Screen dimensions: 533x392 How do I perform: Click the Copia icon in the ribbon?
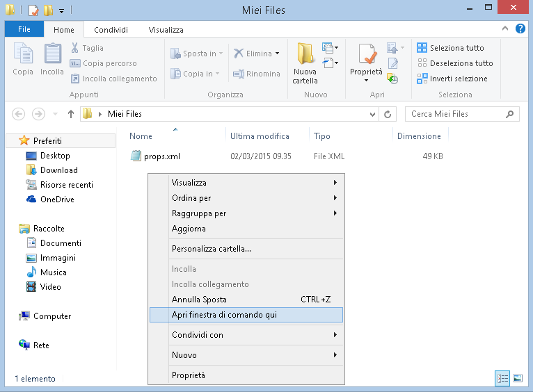23,54
